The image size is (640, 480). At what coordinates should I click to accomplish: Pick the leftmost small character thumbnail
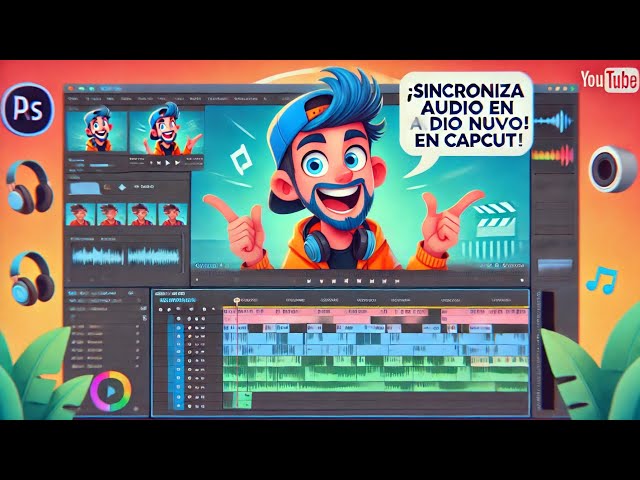pos(80,215)
